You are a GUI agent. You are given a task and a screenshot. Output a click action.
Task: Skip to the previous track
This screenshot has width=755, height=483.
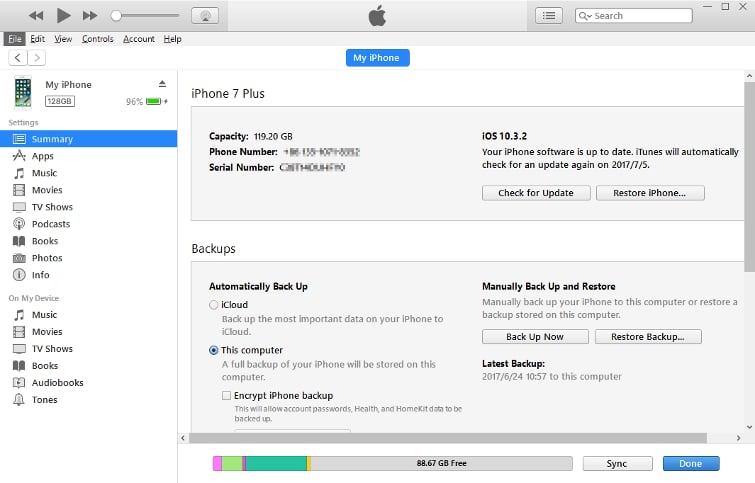tap(36, 15)
